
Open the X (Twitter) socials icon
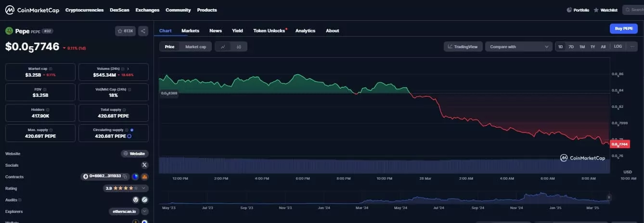point(144,165)
